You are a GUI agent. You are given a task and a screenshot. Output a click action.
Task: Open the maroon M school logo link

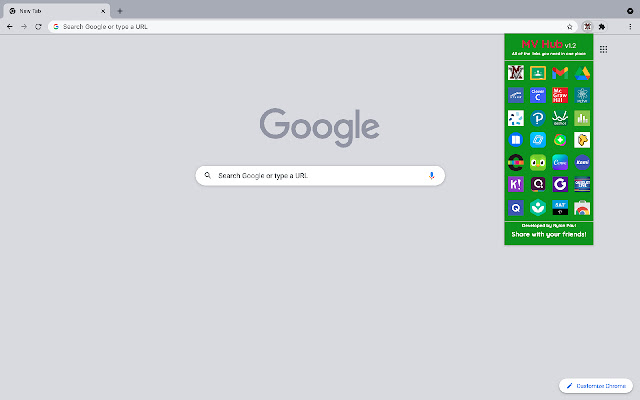click(516, 73)
